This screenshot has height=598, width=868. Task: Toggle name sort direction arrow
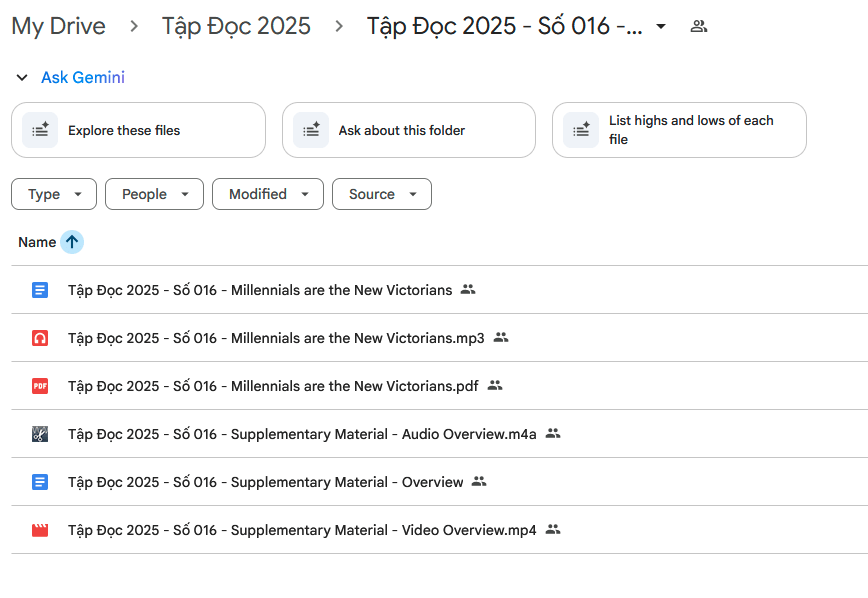(x=72, y=242)
